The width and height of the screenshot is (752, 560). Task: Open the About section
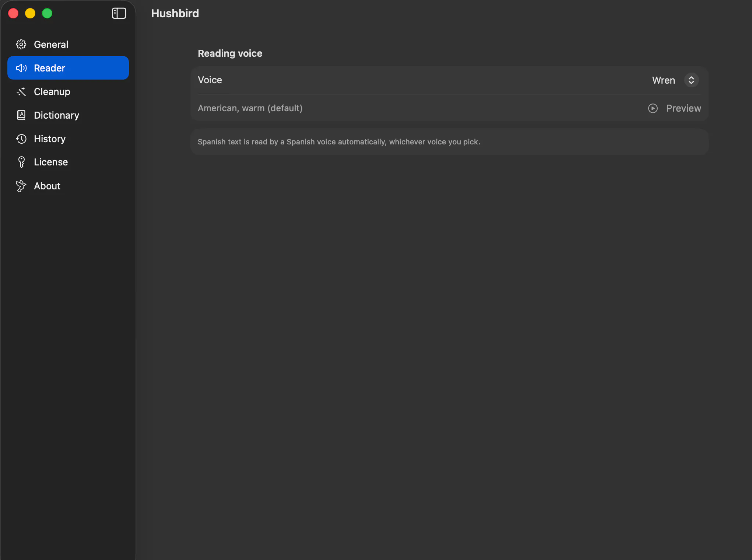click(x=68, y=186)
